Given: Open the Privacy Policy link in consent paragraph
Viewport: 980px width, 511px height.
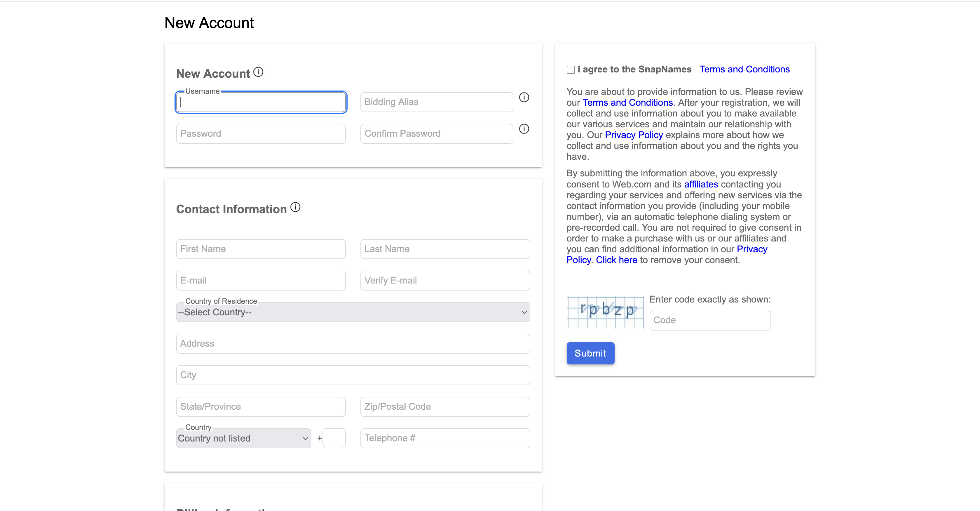Looking at the screenshot, I should [x=752, y=249].
